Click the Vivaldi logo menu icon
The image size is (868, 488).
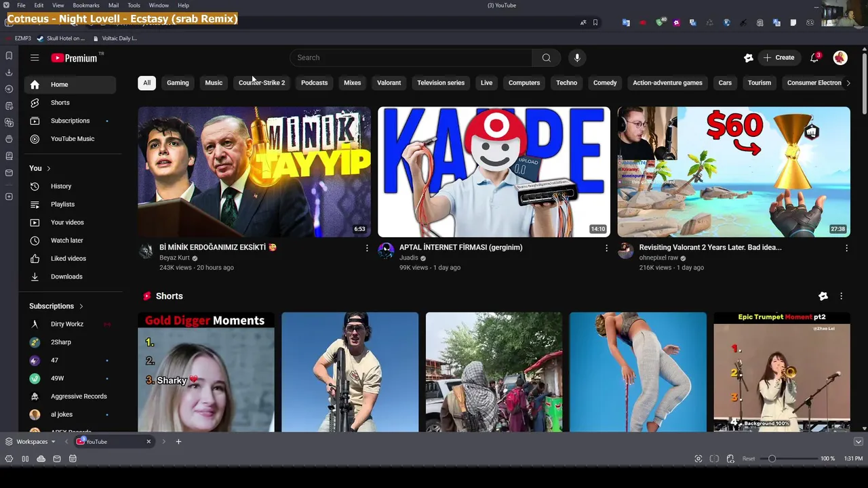(x=6, y=5)
